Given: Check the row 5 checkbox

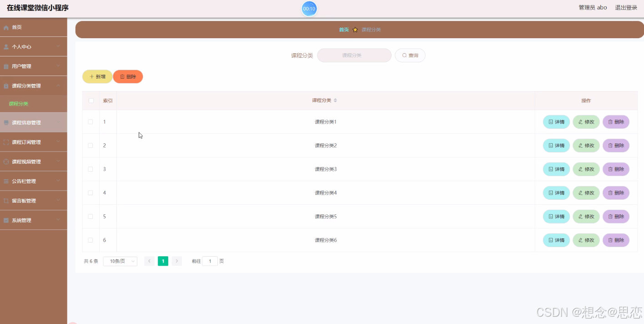Looking at the screenshot, I should [x=91, y=217].
